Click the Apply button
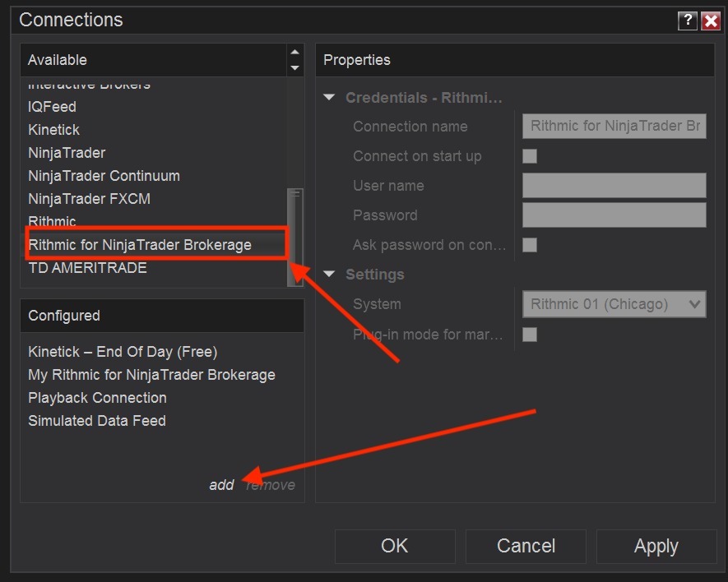The image size is (728, 582). [656, 547]
